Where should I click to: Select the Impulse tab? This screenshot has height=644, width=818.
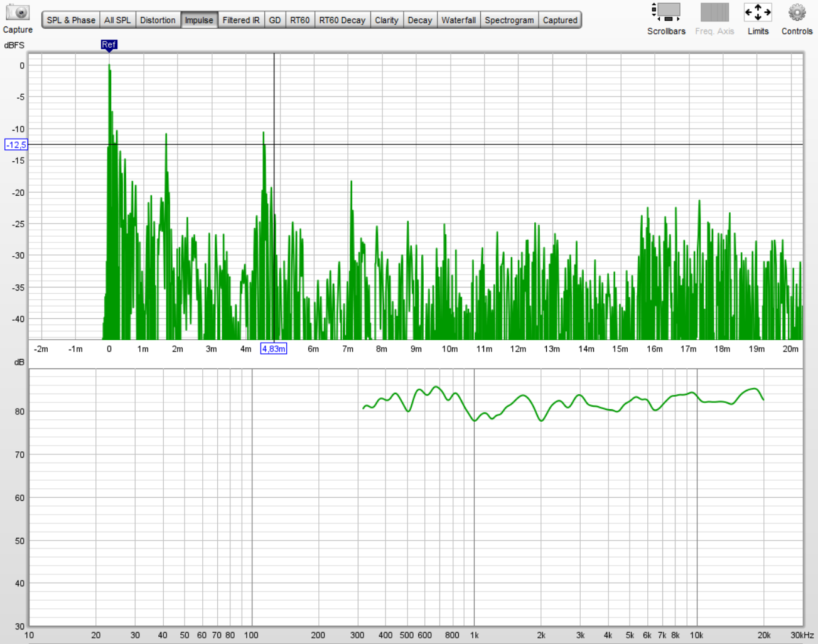point(199,20)
